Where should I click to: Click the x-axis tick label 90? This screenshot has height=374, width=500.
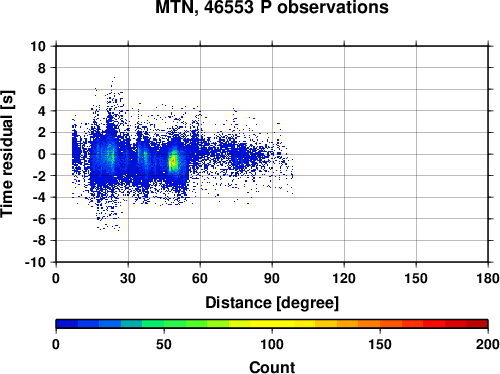tap(272, 278)
